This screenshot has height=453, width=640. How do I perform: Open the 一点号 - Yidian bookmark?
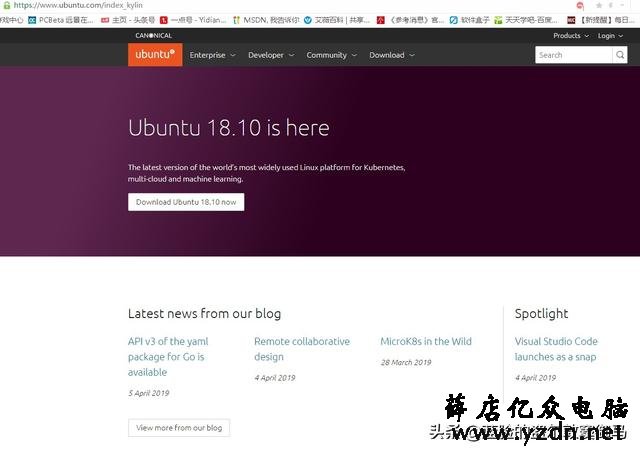(x=193, y=20)
